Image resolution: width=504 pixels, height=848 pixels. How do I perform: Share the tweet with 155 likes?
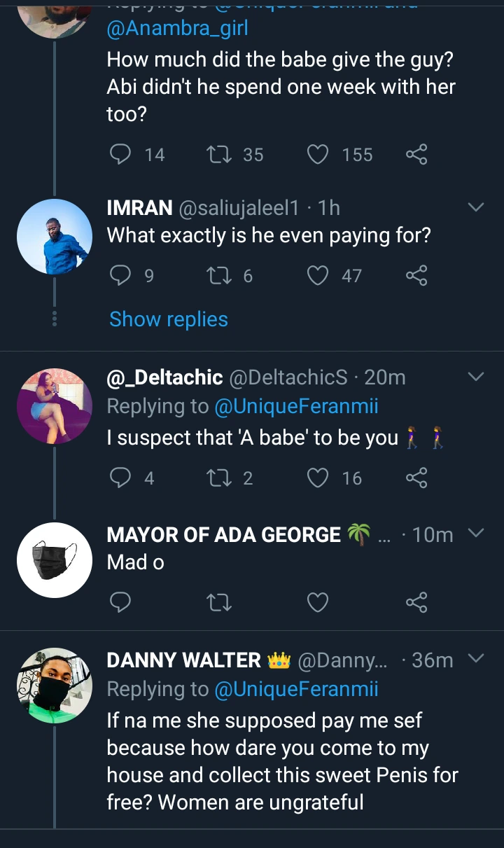coord(416,154)
